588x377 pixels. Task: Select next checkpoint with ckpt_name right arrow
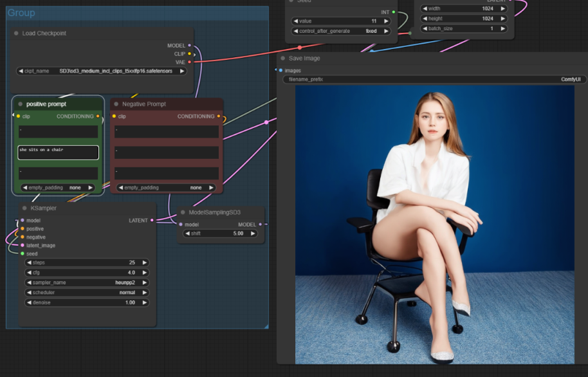[x=182, y=71]
